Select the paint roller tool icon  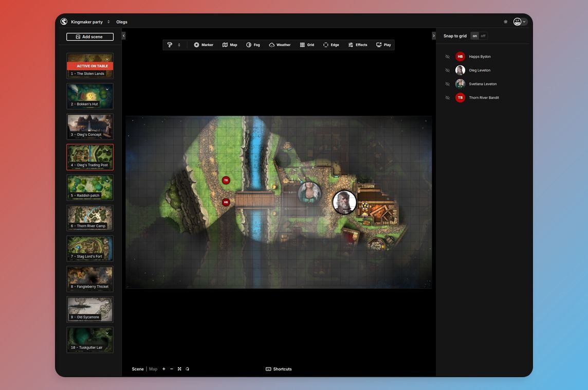click(170, 45)
